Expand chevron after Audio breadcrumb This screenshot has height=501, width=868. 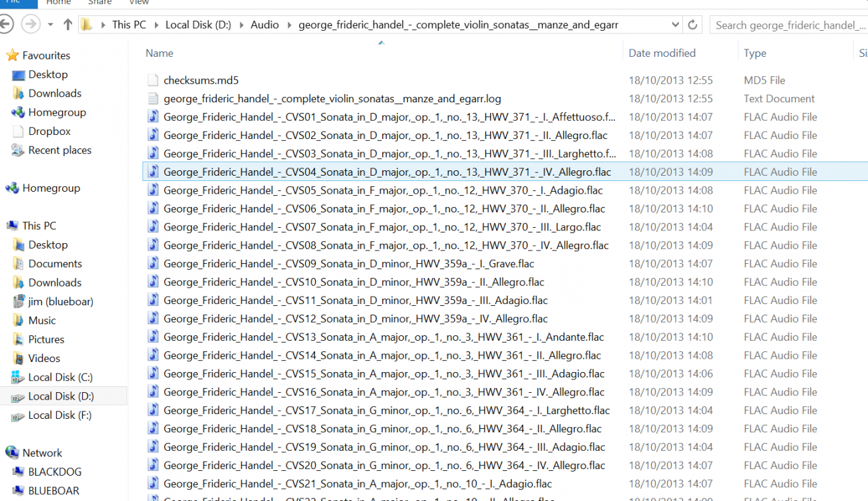point(289,25)
